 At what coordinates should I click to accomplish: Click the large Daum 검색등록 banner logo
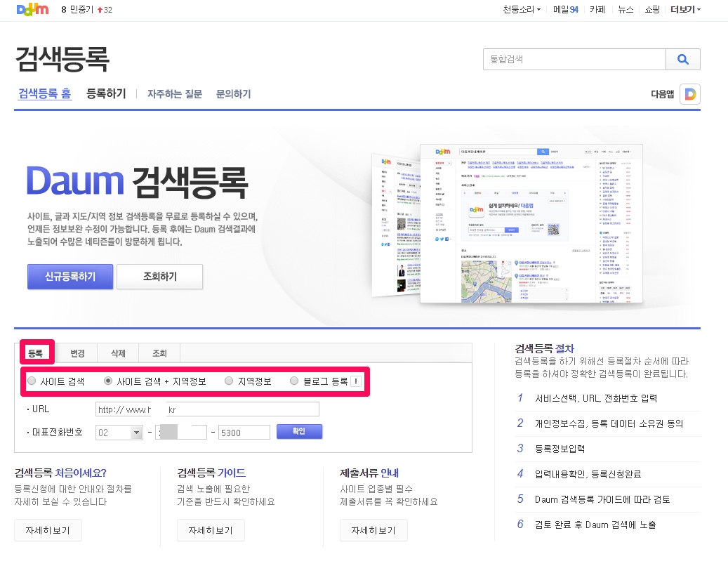[137, 181]
